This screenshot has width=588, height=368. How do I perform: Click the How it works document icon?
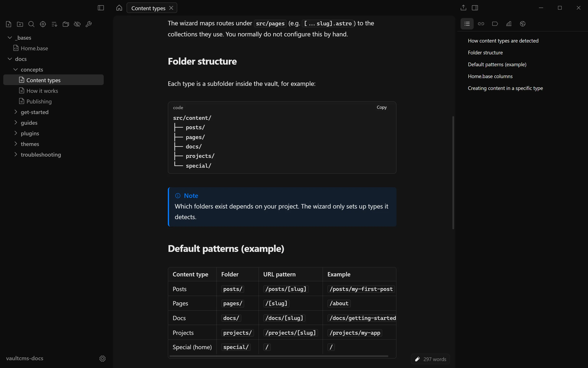[x=22, y=90]
